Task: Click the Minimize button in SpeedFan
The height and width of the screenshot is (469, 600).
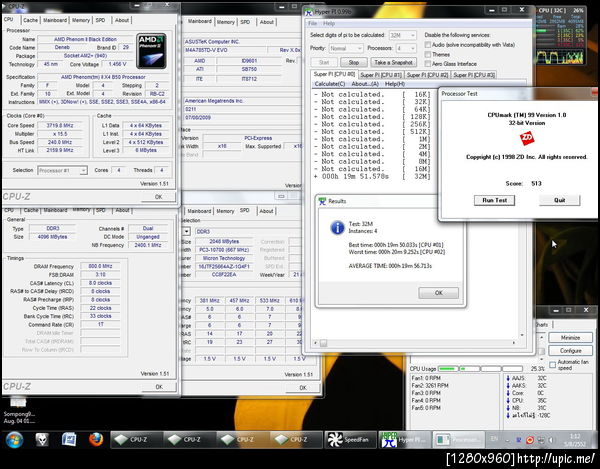Action: [x=571, y=337]
